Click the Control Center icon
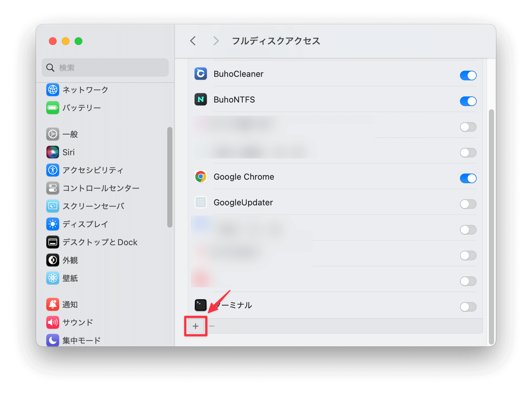 click(53, 188)
